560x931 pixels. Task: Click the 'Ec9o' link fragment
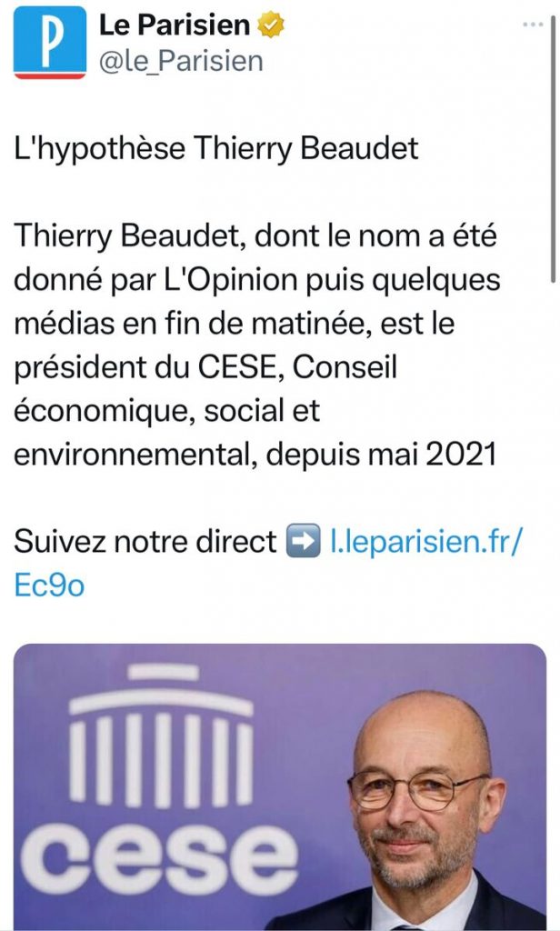click(50, 585)
